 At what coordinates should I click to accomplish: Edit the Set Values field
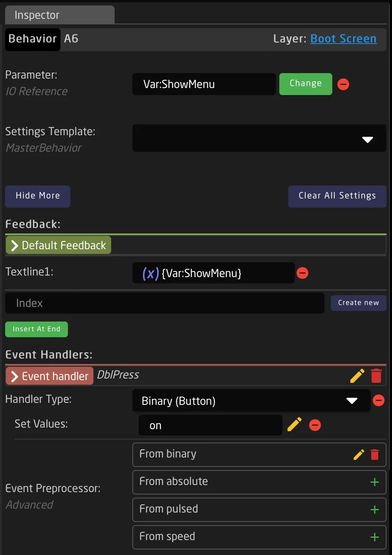point(295,425)
